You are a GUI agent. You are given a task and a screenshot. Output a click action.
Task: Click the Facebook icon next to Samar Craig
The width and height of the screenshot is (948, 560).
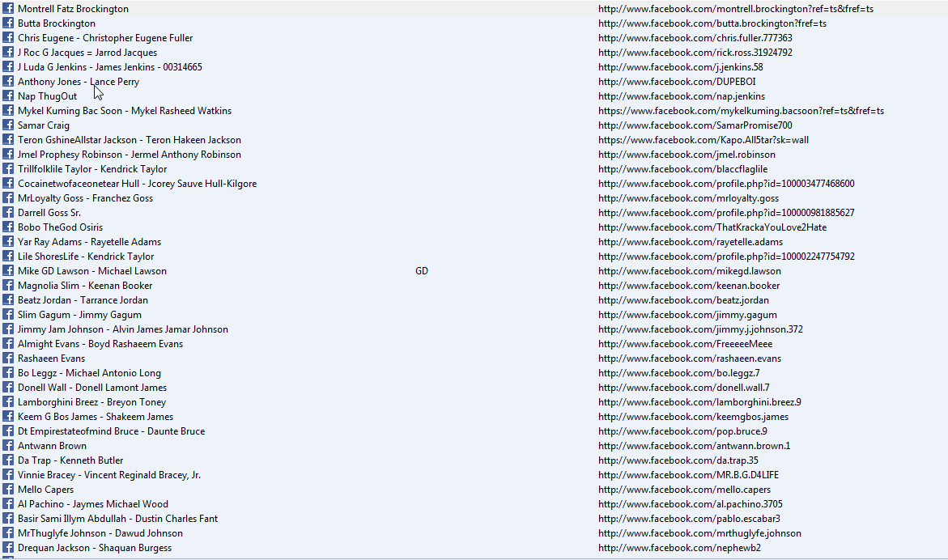[x=8, y=125]
